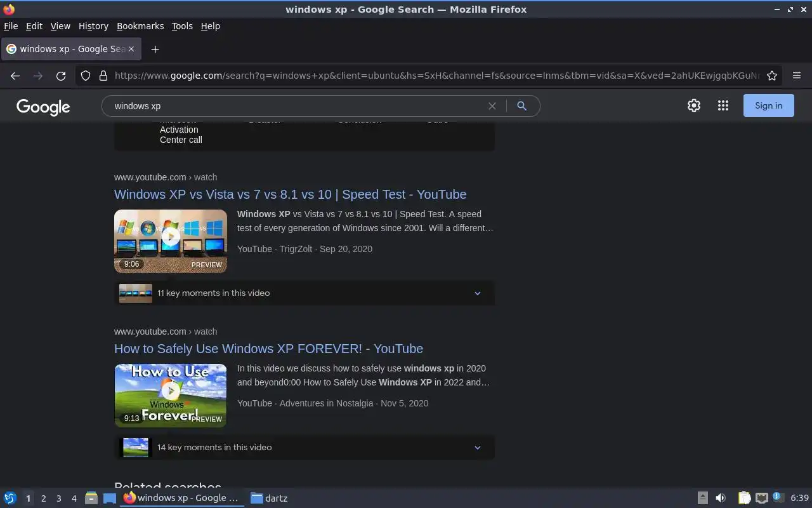Go back to the previous page
812x508 pixels.
(15, 76)
